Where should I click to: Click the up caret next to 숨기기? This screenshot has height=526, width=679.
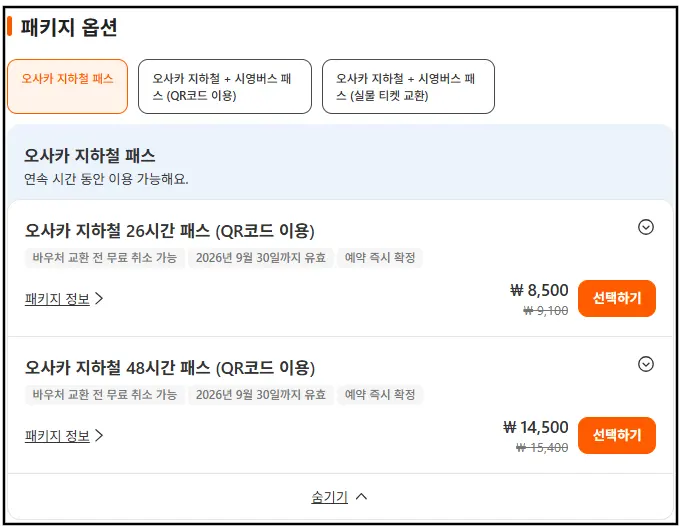[x=361, y=497]
